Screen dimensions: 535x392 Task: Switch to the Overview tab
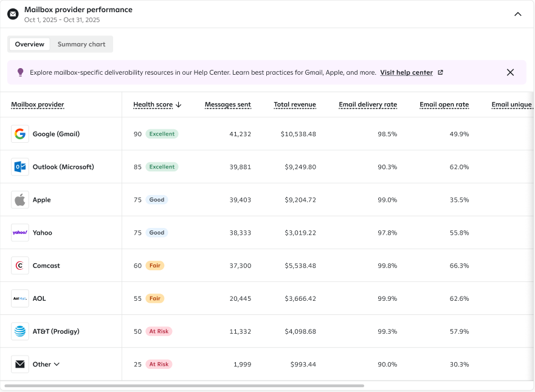point(30,44)
